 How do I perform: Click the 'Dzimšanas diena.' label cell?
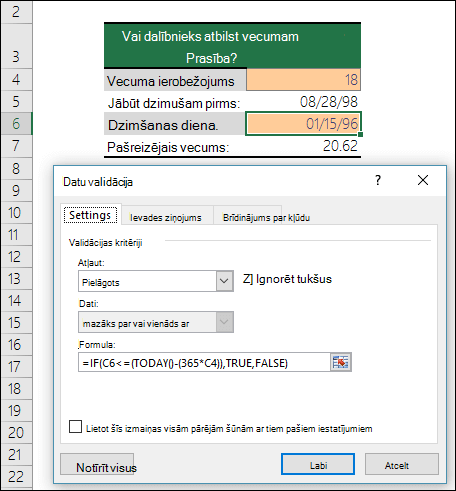tap(175, 124)
